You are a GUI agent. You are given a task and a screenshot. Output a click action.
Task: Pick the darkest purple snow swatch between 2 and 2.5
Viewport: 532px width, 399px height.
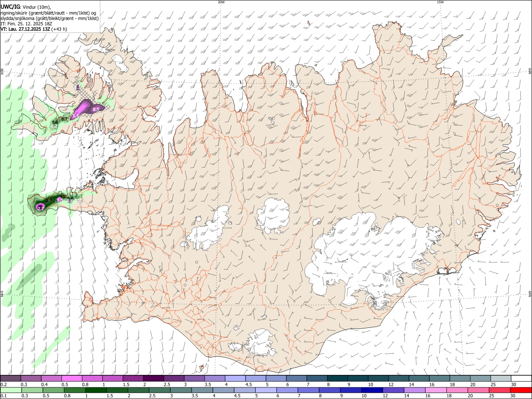(x=153, y=379)
